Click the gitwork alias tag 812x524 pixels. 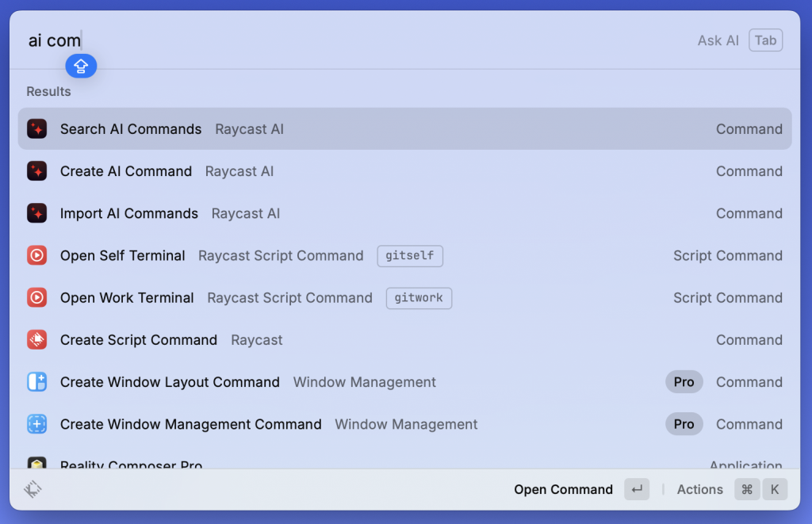419,298
